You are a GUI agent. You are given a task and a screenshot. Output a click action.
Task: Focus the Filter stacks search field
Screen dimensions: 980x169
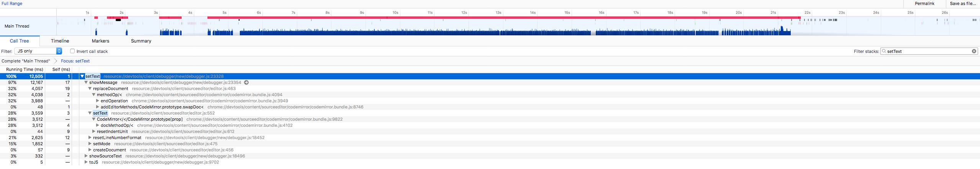pos(929,51)
